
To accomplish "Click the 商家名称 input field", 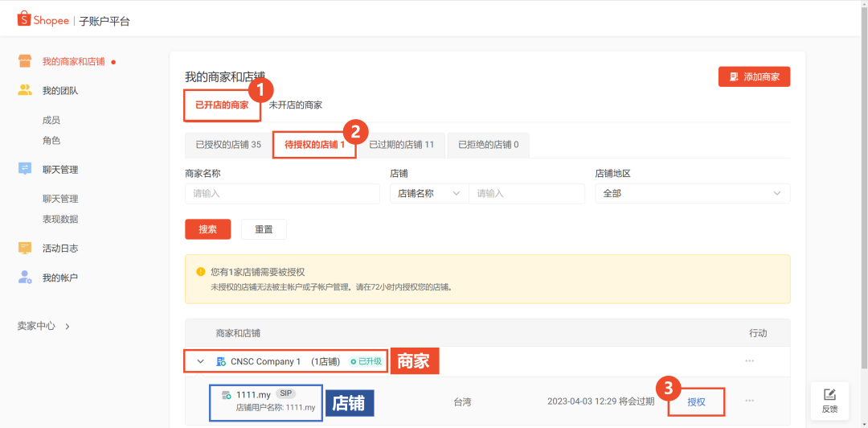I will coord(282,193).
